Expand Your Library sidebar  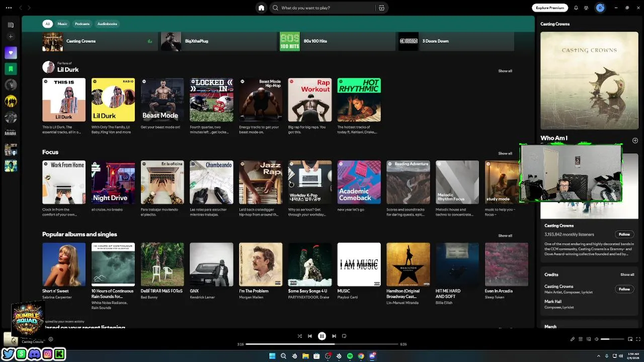click(x=11, y=24)
